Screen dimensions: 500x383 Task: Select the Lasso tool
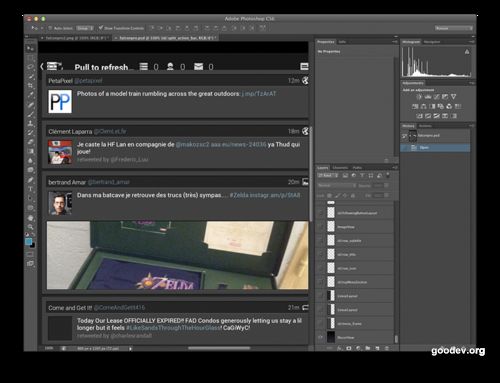click(30, 67)
